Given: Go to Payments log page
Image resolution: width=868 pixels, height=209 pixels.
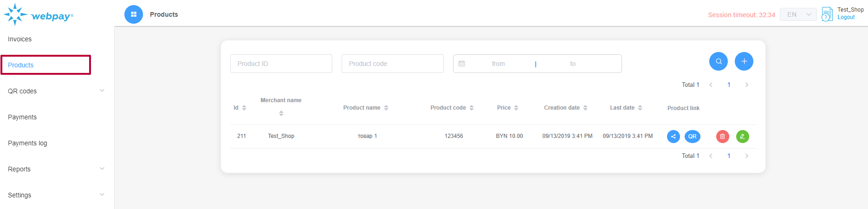Looking at the screenshot, I should (x=27, y=143).
